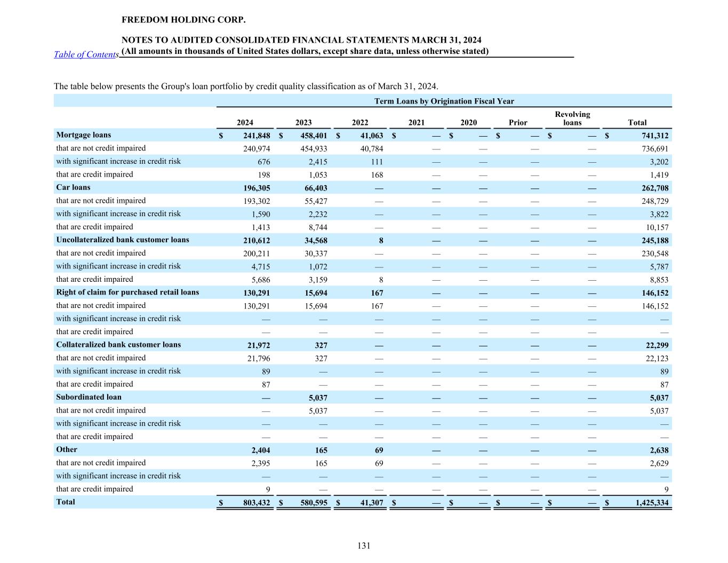Click the Revolving loans column header
Viewport: 728px width, 563px height.
[572, 118]
